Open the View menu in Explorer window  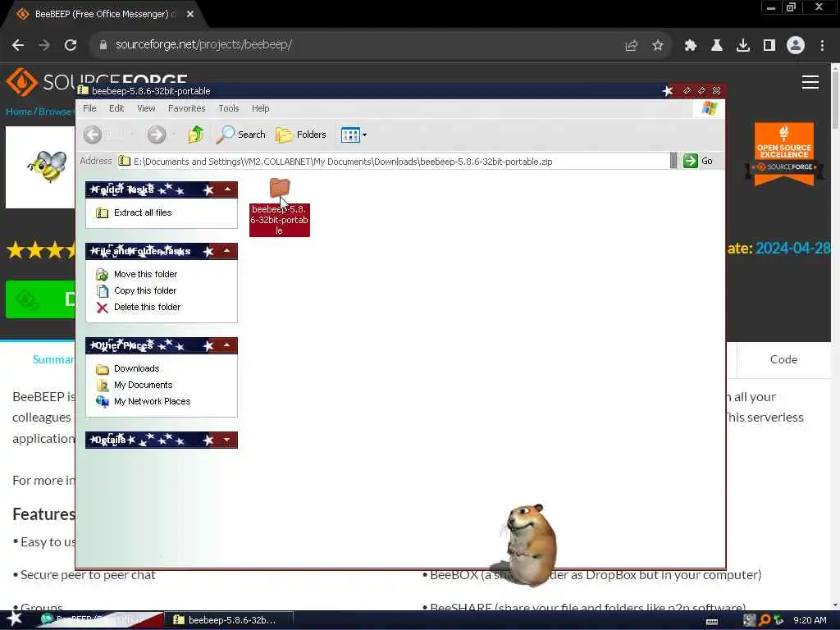coord(146,108)
